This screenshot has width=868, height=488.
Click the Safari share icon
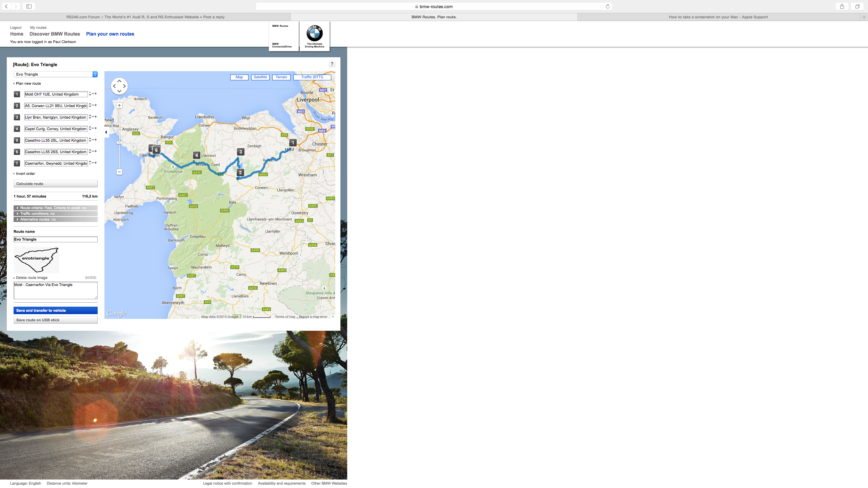[x=842, y=6]
